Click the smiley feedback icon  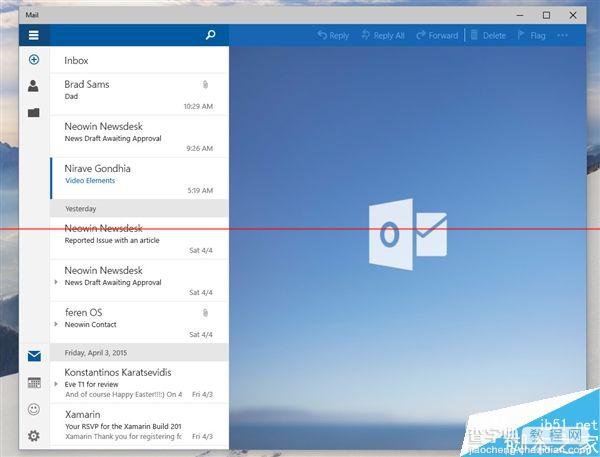[x=34, y=409]
